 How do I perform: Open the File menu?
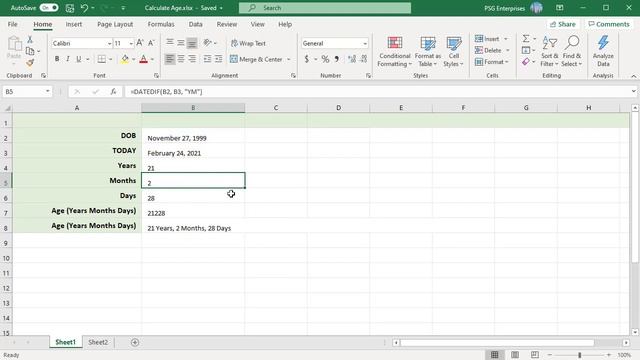click(x=13, y=24)
